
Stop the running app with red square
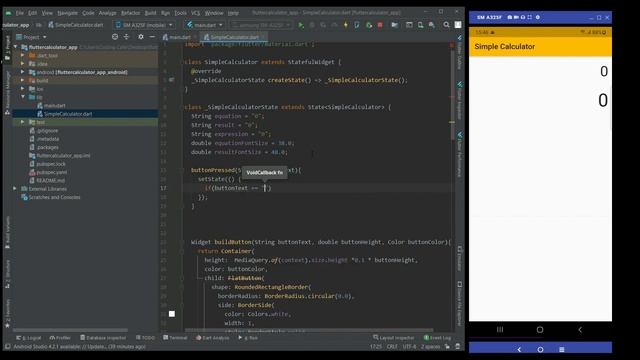pos(380,25)
